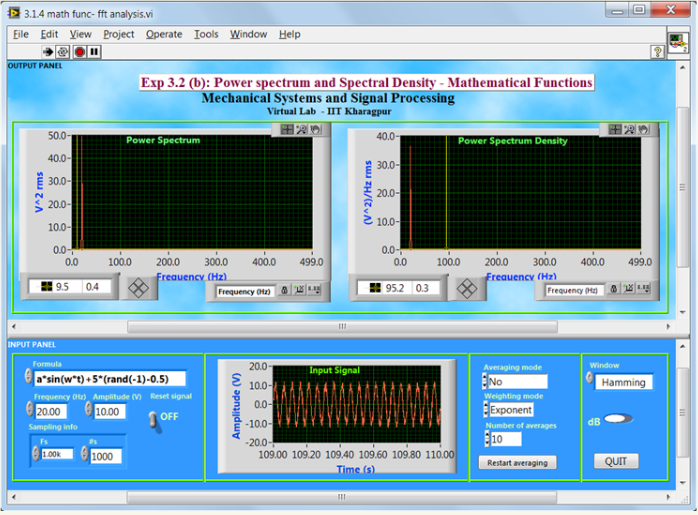Change Averaging mode ring selector
Viewport: 698px width, 515px height.
tap(485, 381)
